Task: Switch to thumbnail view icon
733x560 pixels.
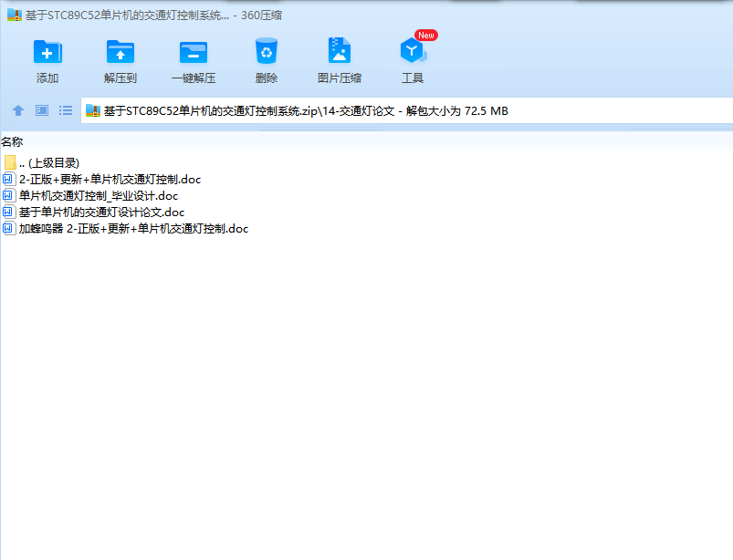Action: pos(42,110)
